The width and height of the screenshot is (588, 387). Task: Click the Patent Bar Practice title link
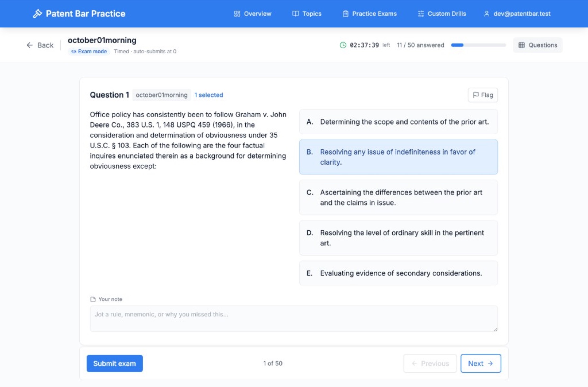point(86,14)
